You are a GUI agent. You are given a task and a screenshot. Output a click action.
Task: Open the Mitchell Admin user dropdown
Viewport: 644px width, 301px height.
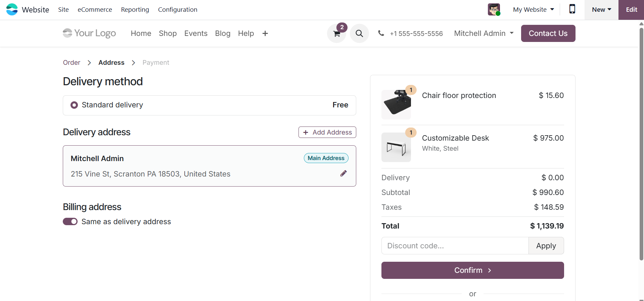[x=484, y=34]
